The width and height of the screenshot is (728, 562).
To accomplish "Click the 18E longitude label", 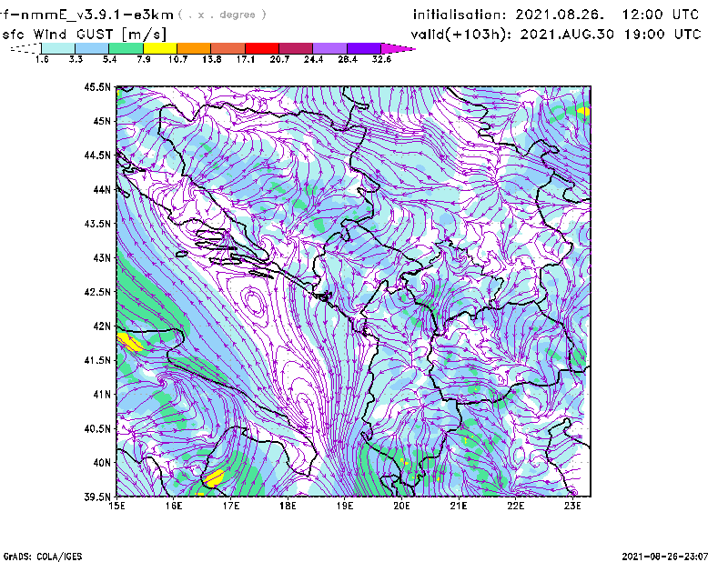I will pyautogui.click(x=288, y=506).
